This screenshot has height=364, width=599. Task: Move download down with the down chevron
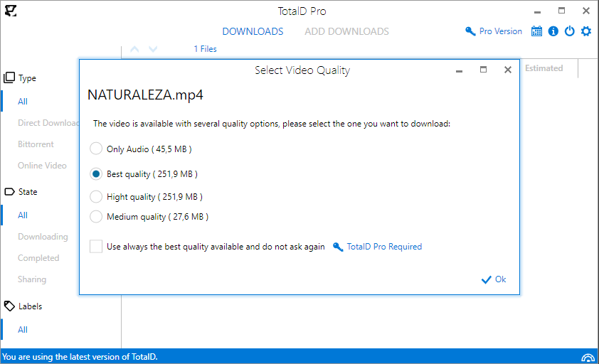(153, 49)
